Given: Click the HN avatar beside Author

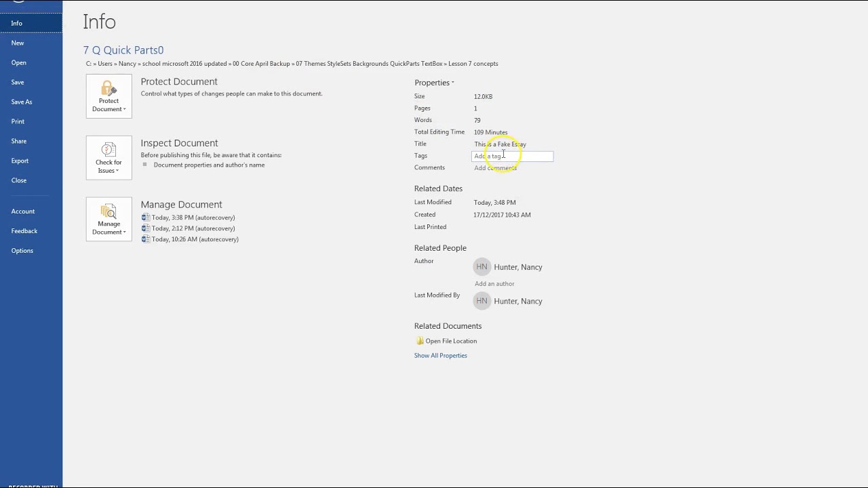Looking at the screenshot, I should pyautogui.click(x=481, y=267).
